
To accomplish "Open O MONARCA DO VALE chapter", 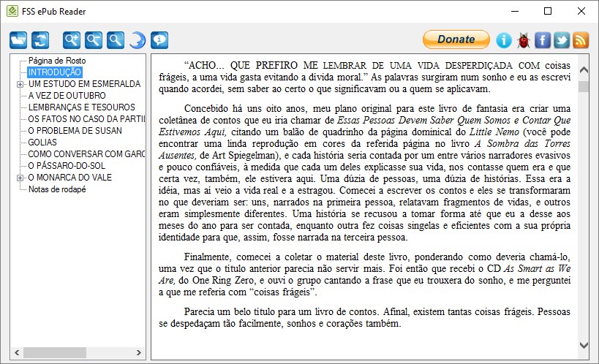I will point(70,178).
